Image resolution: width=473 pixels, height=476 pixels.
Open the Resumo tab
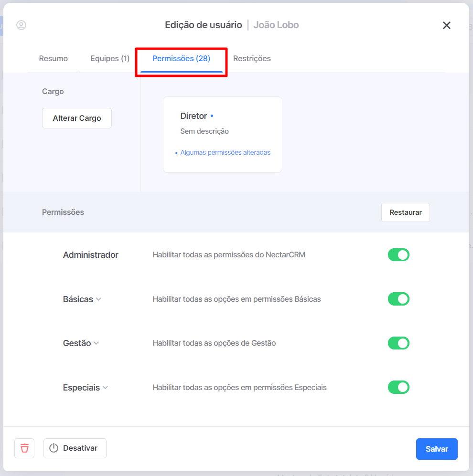53,58
